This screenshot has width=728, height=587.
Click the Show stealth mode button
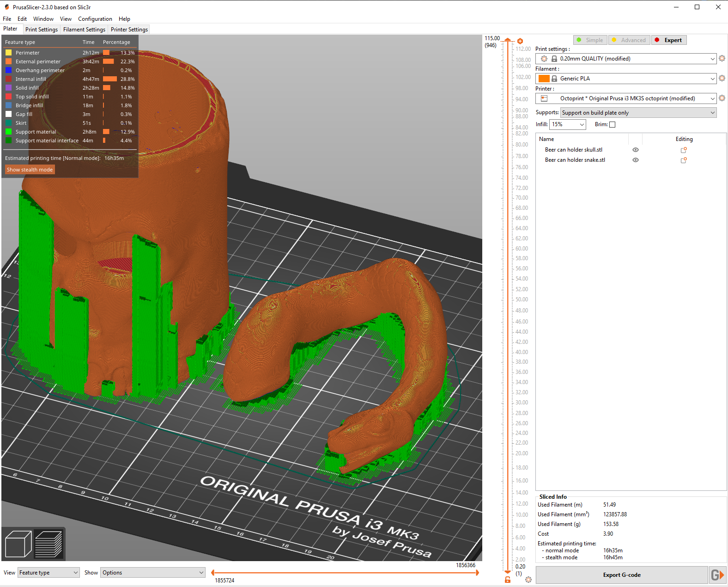(30, 170)
